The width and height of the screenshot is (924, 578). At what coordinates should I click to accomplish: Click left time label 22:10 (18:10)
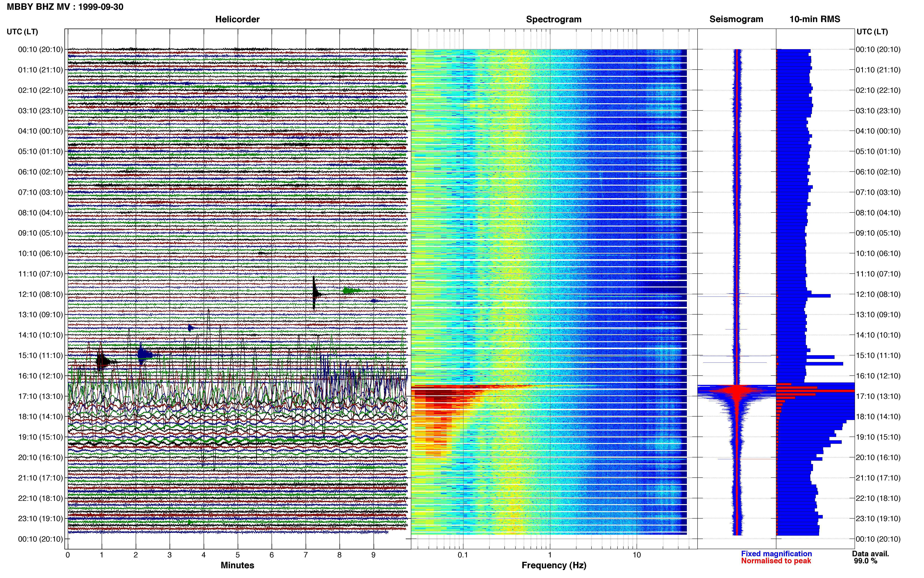41,498
